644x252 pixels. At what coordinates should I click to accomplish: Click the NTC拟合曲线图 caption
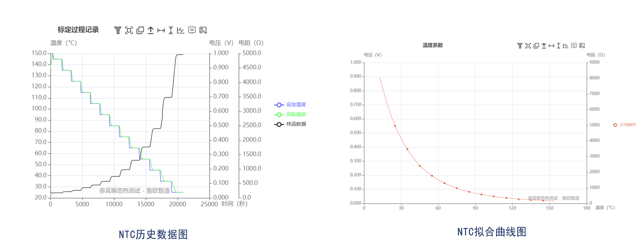492,232
